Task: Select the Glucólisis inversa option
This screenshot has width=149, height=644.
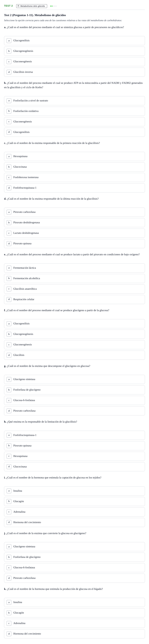Action: [x=74, y=72]
